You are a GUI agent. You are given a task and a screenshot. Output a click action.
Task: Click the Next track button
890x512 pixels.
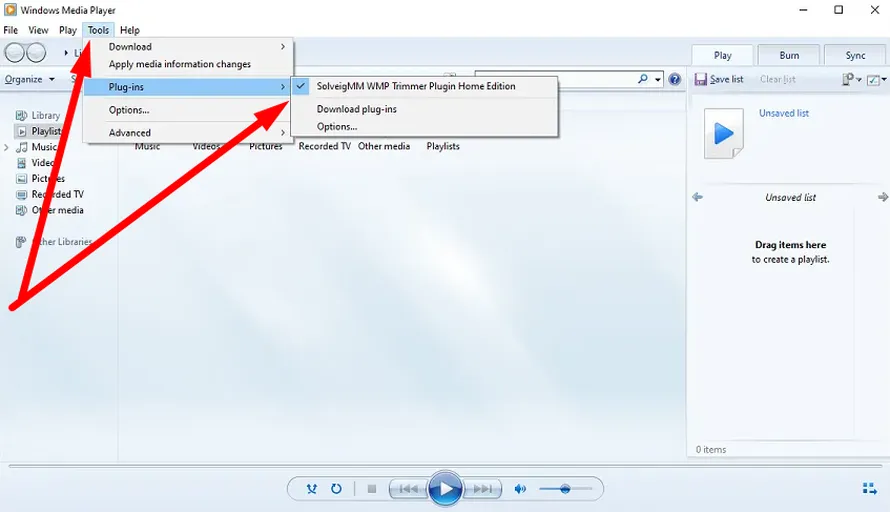pyautogui.click(x=482, y=489)
